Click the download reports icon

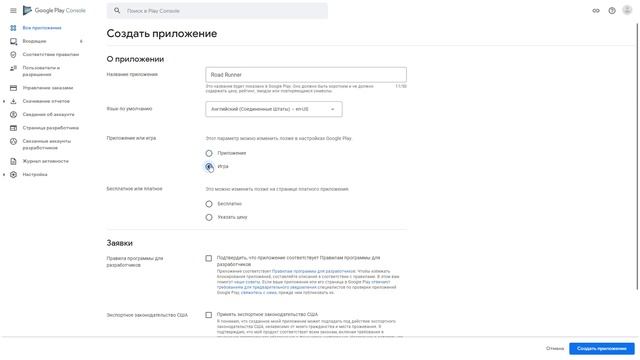pos(13,101)
